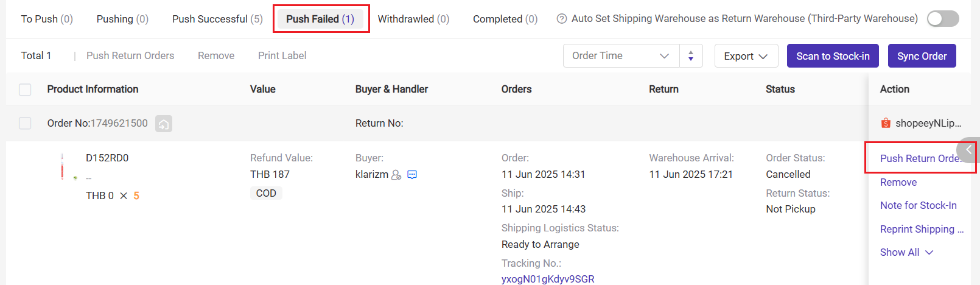
Task: Open chat message icon next to klarizm
Action: tap(412, 175)
